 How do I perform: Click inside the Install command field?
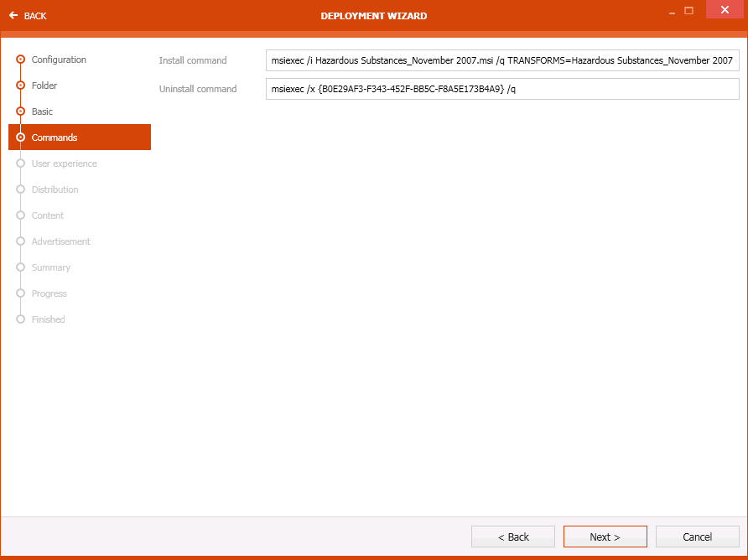501,60
